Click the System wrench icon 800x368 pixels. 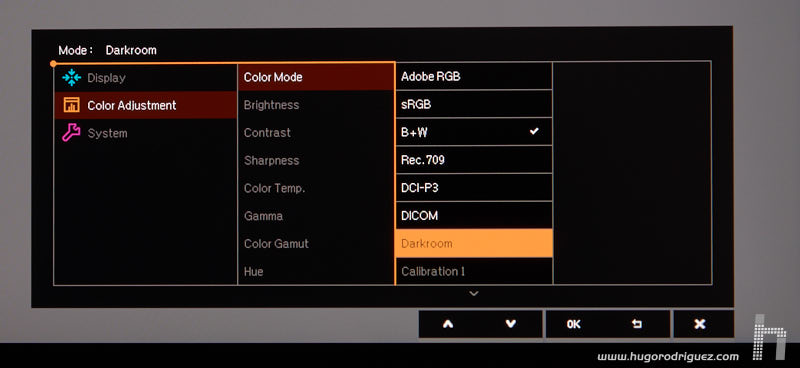[x=71, y=133]
